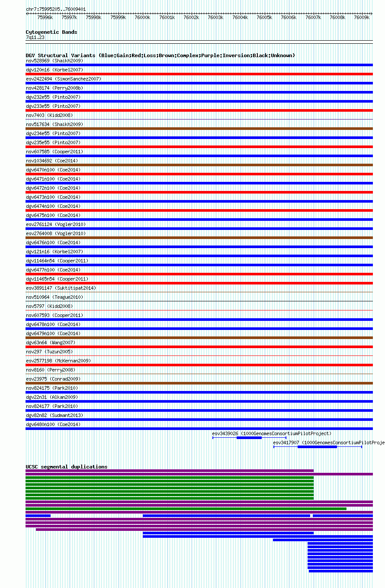385x588 pixels.
Task: Click the 75998k ruler tick label
Action: coord(93,18)
